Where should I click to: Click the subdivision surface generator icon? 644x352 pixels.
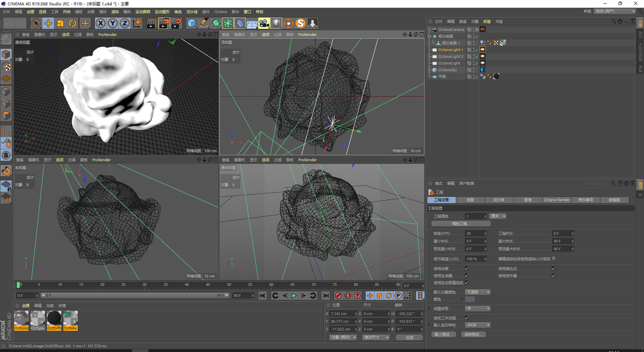coord(216,23)
